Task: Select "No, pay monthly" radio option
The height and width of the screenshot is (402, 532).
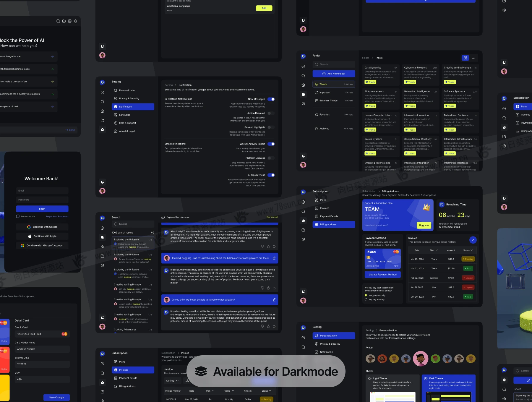Action: (x=366, y=299)
